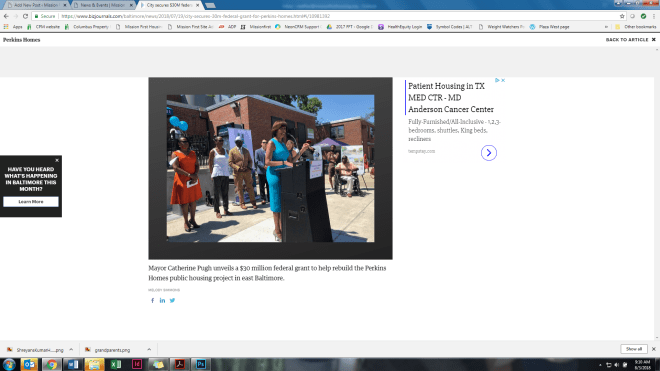Image resolution: width=660 pixels, height=371 pixels.
Task: Share article via Twitter icon
Action: pyautogui.click(x=172, y=300)
